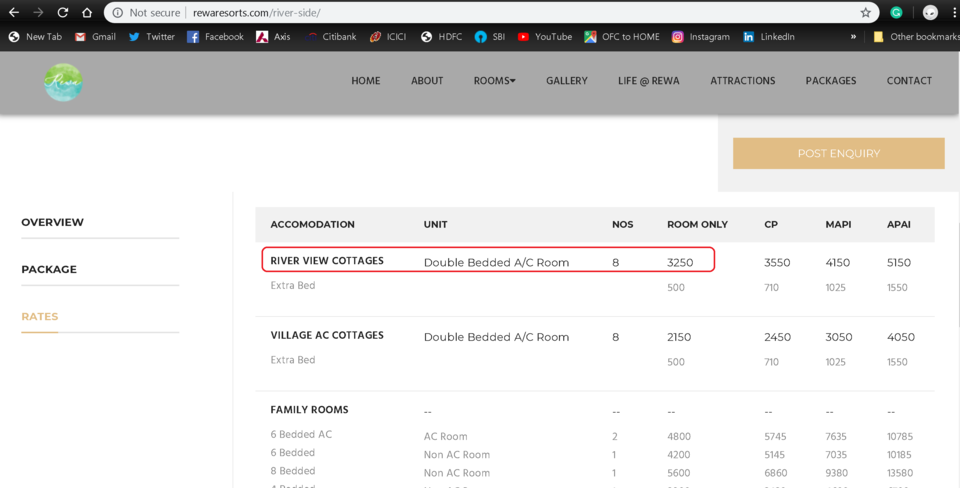Click the 8 Bedded row label
Screen dimensions: 960x488
click(x=293, y=471)
